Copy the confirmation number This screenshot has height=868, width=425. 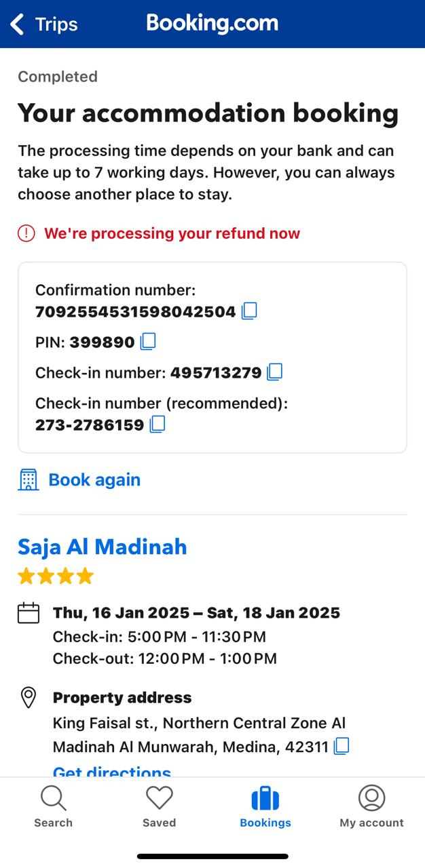(249, 311)
